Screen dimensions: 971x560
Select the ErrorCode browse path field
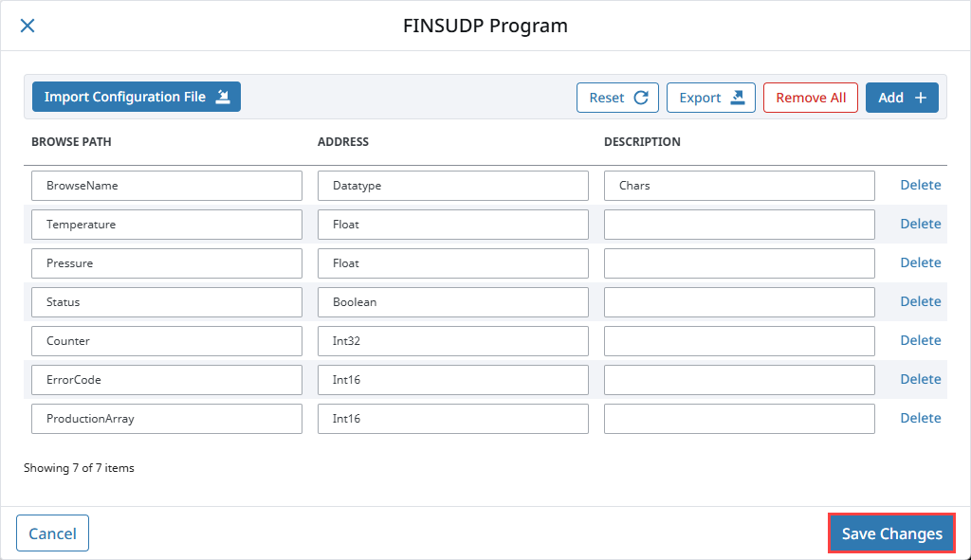[x=167, y=380]
